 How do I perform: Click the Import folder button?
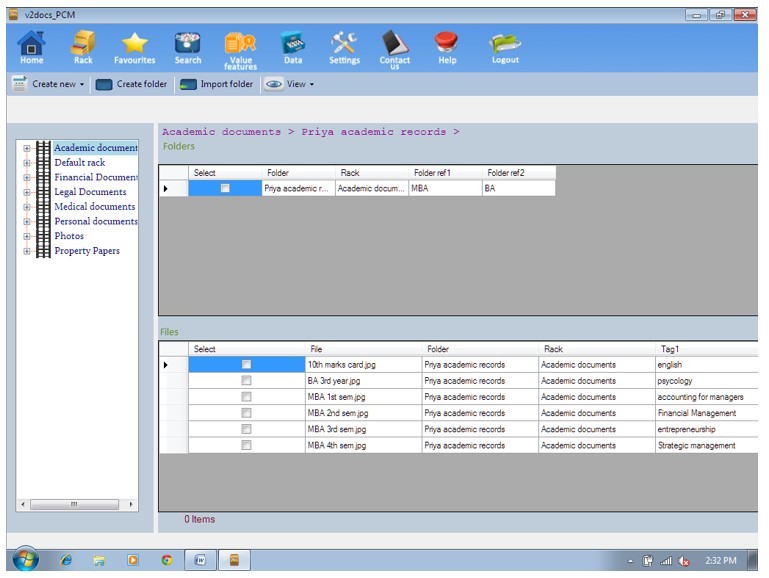click(217, 85)
